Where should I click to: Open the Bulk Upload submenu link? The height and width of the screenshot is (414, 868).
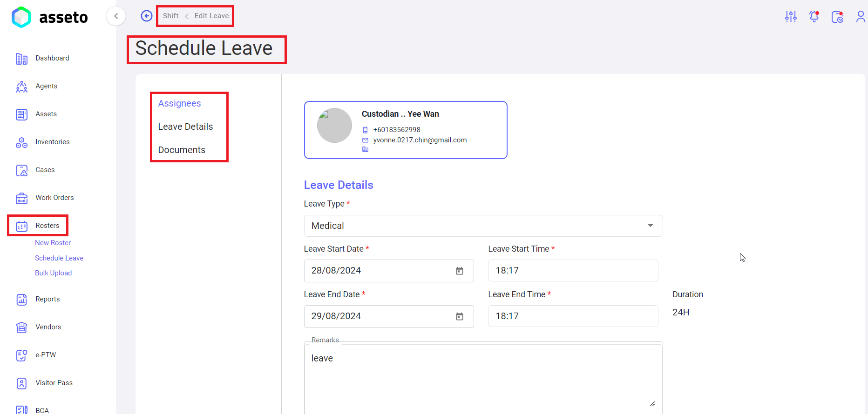pos(53,273)
